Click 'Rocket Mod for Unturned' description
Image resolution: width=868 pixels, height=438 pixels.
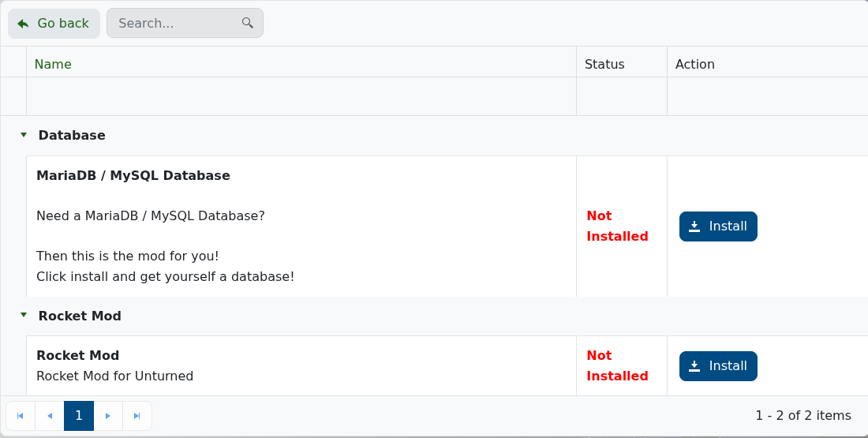click(114, 376)
